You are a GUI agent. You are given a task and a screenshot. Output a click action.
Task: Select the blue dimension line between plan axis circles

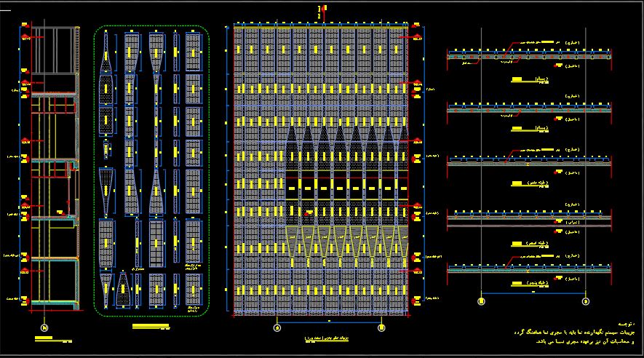[x=533, y=293]
